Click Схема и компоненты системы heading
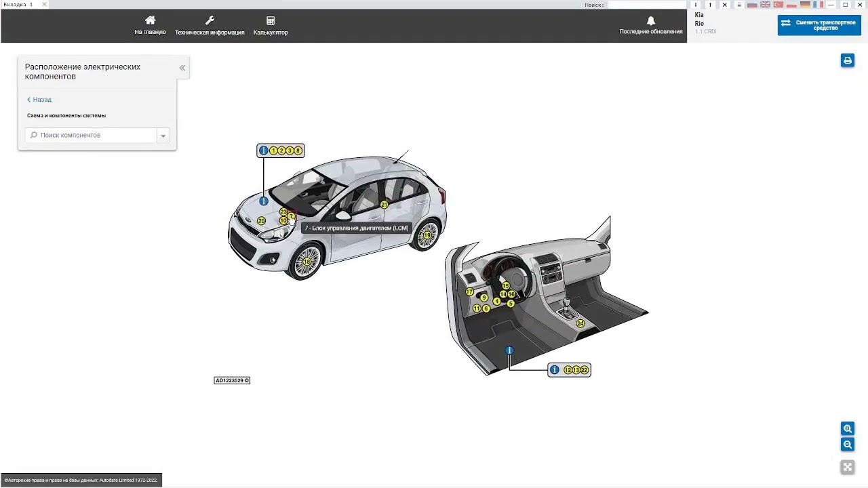868x488 pixels. tap(66, 116)
